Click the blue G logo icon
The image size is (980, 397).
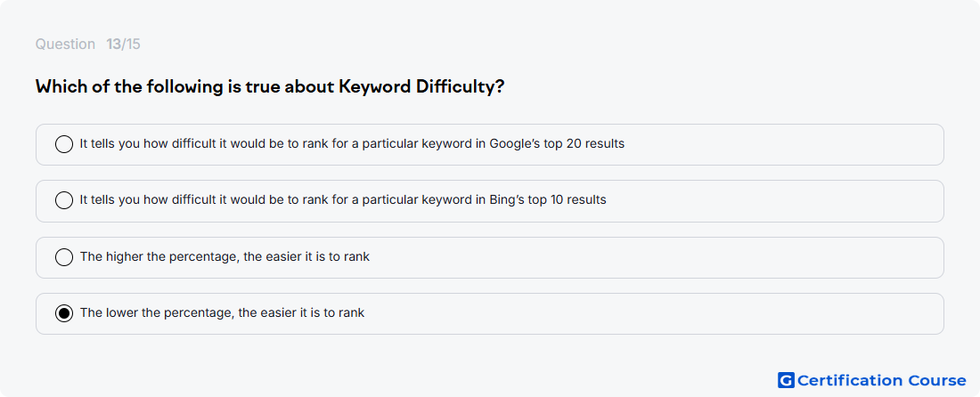[x=786, y=380]
